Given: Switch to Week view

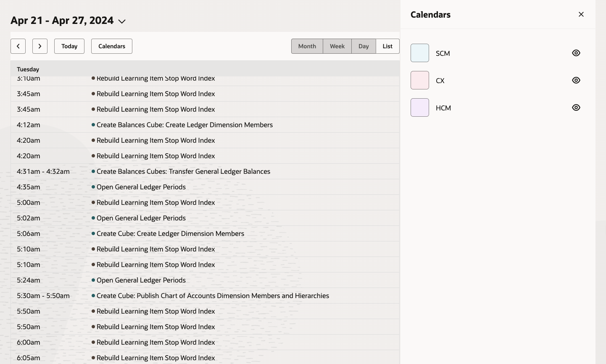Looking at the screenshot, I should pos(337,46).
